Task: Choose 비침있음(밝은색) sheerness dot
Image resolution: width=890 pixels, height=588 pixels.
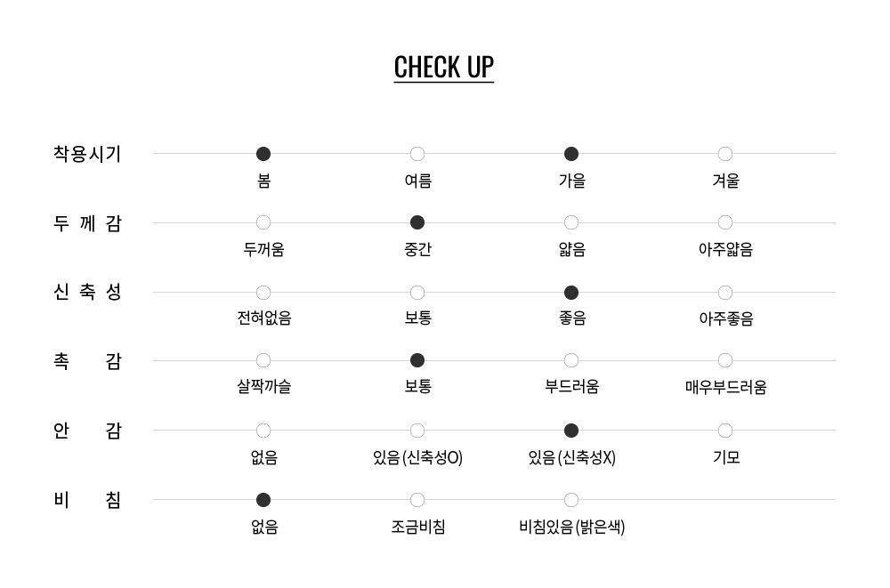Action: tap(571, 500)
